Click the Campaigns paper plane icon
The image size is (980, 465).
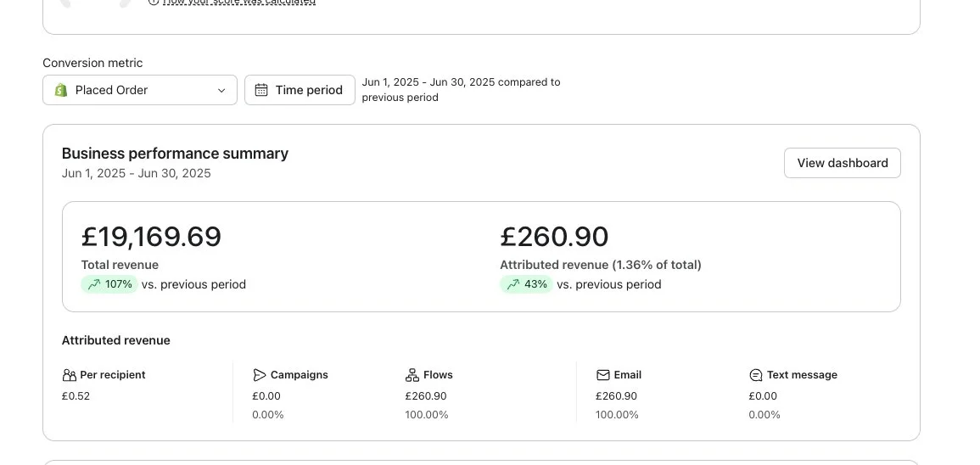pos(260,375)
